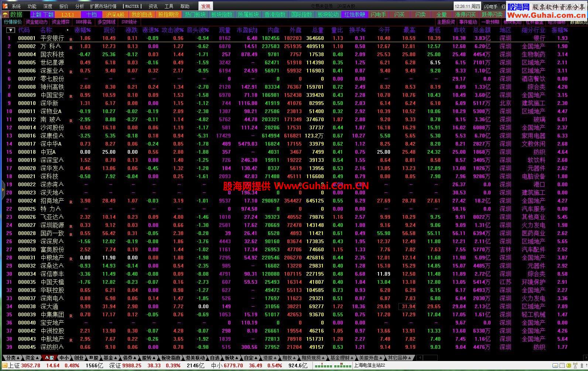Open the 资讯 menu
The width and height of the screenshot is (588, 371).
pyautogui.click(x=153, y=6)
